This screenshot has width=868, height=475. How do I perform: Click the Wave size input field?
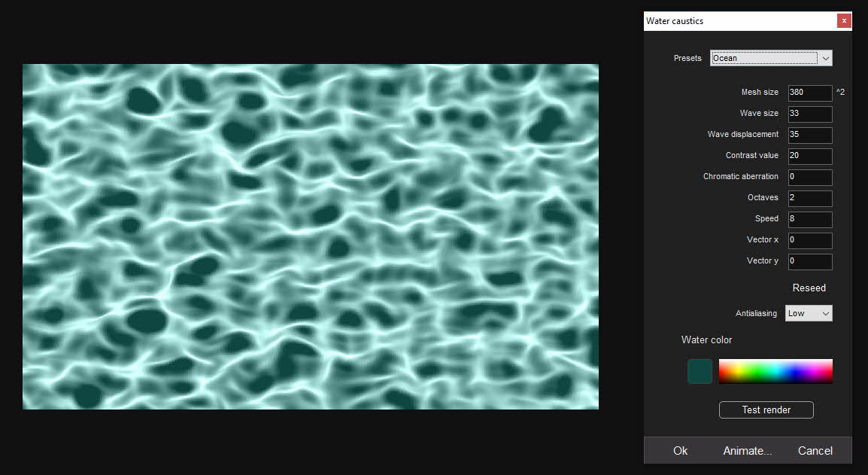pos(809,114)
